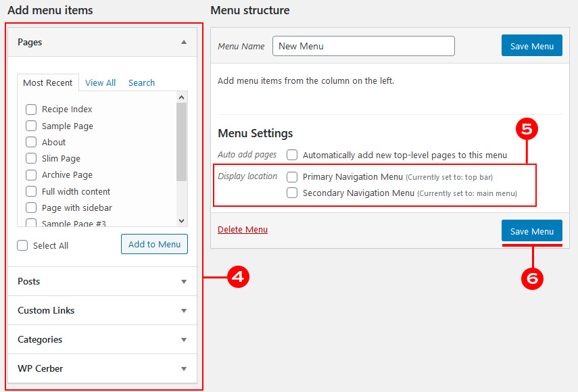Click inside the Menu Name field
The image size is (578, 392).
363,45
